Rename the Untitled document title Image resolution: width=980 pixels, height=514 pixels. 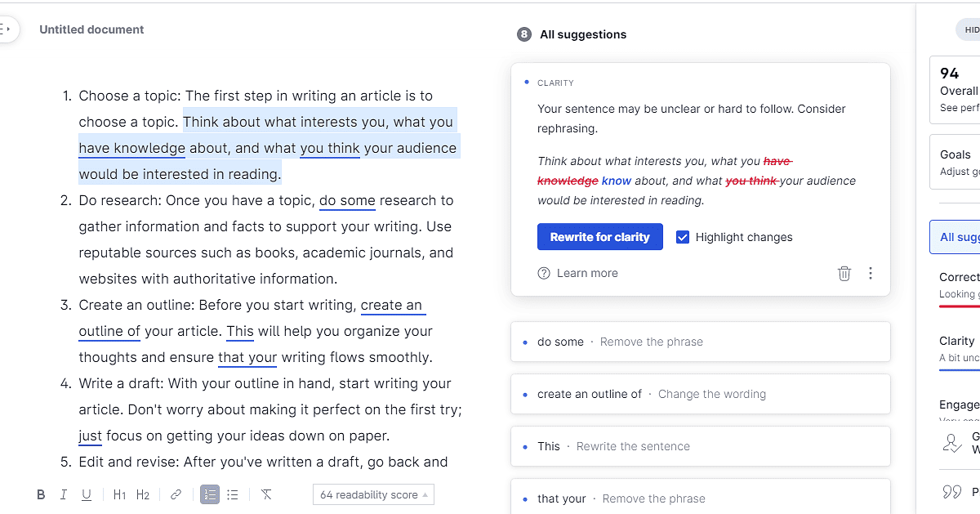click(91, 29)
